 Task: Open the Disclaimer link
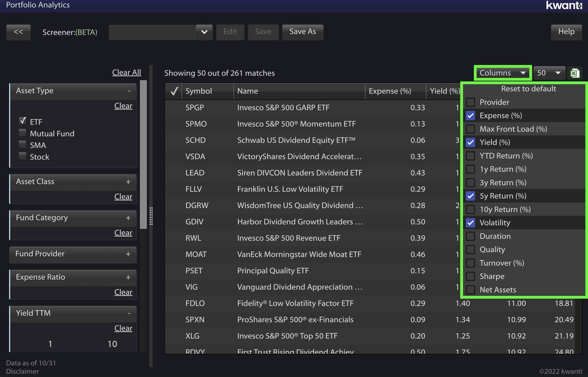click(22, 371)
